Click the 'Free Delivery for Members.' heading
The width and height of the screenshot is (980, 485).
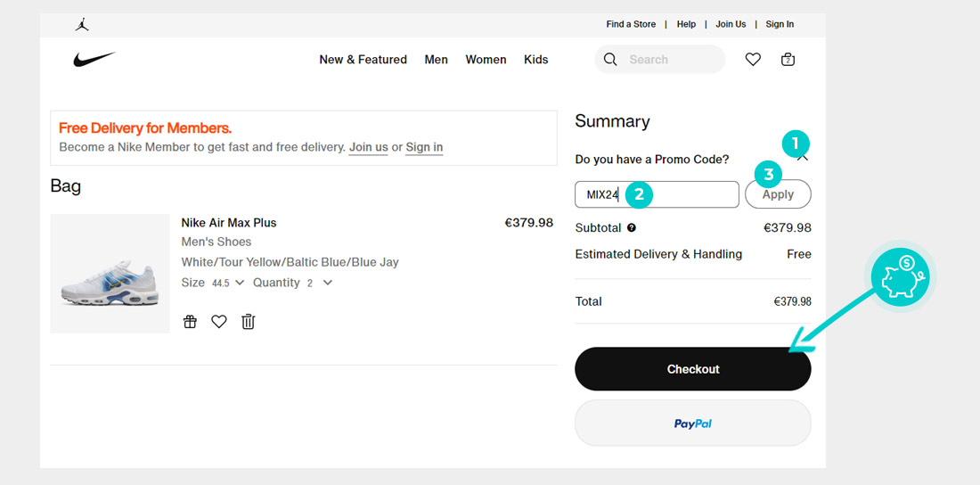145,128
